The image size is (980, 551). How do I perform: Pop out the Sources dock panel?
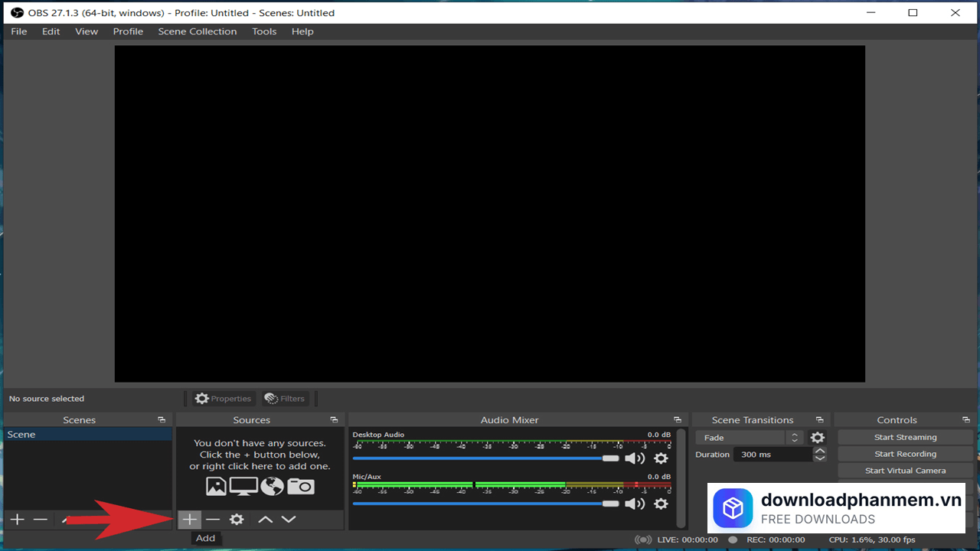point(334,420)
